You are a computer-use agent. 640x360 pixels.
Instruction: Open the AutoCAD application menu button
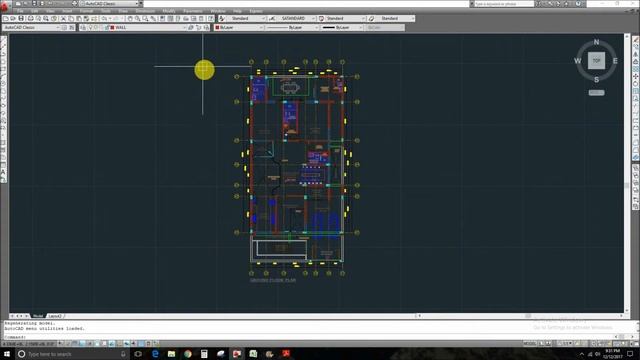(x=5, y=5)
